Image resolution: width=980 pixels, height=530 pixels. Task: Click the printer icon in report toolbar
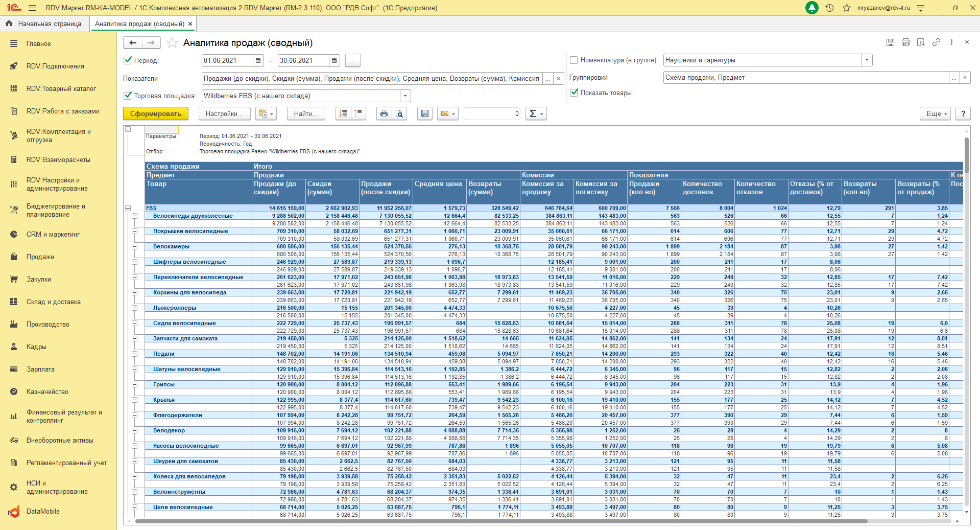tap(384, 113)
